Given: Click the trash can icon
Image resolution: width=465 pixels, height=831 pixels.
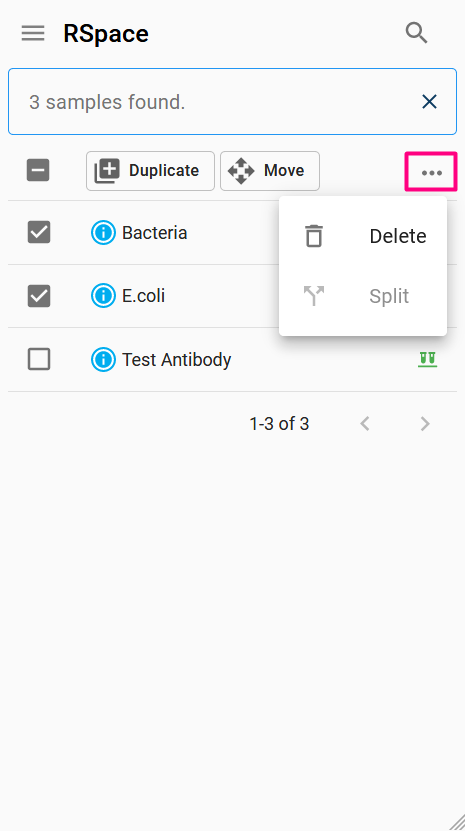Looking at the screenshot, I should tap(314, 236).
